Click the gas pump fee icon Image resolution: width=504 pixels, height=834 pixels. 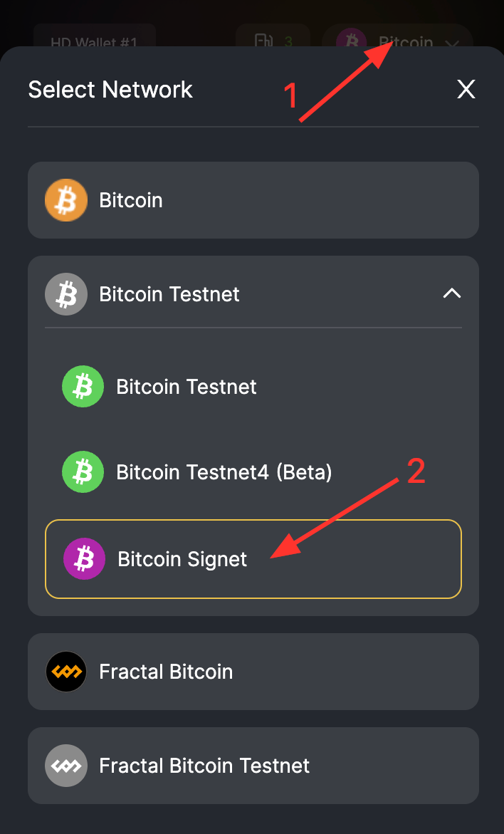point(264,41)
